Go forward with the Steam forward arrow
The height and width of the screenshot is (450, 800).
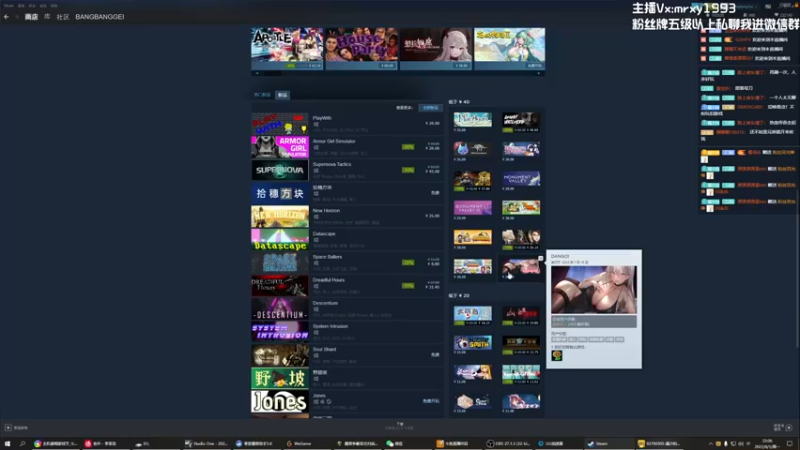17,17
